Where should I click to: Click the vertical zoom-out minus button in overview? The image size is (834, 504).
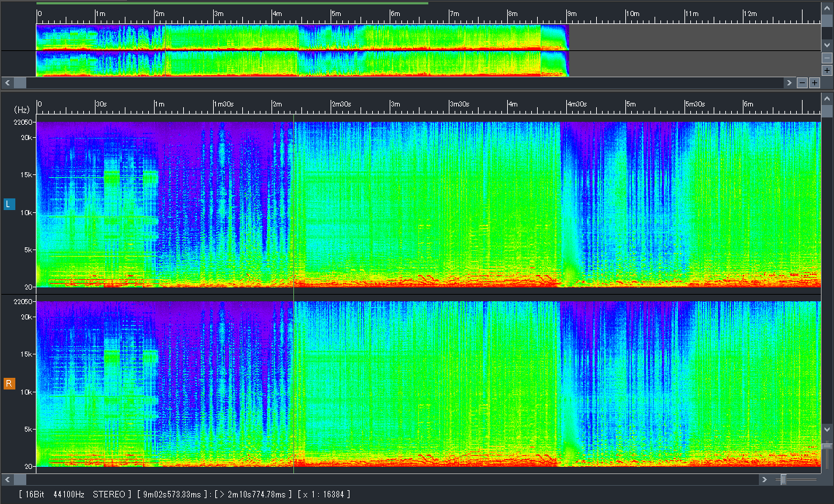[x=827, y=58]
